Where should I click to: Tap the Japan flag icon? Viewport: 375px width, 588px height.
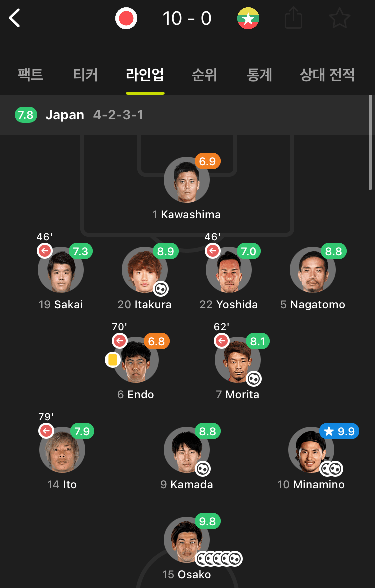[x=126, y=19]
